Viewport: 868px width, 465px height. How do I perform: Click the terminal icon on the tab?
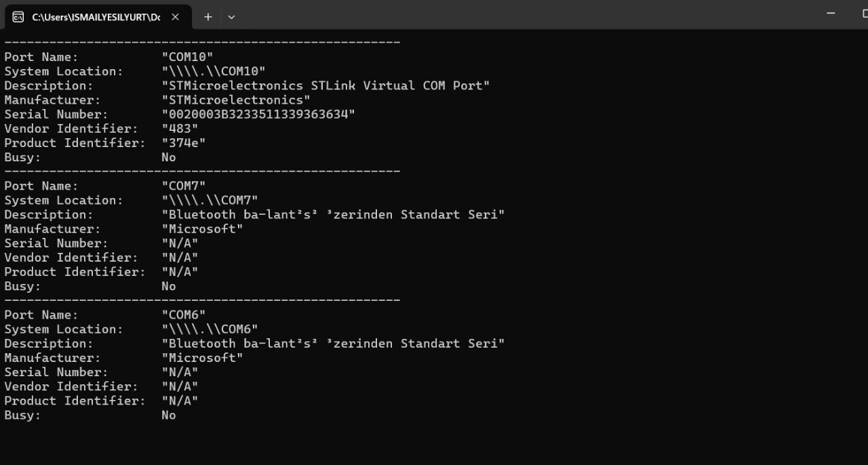[x=18, y=17]
